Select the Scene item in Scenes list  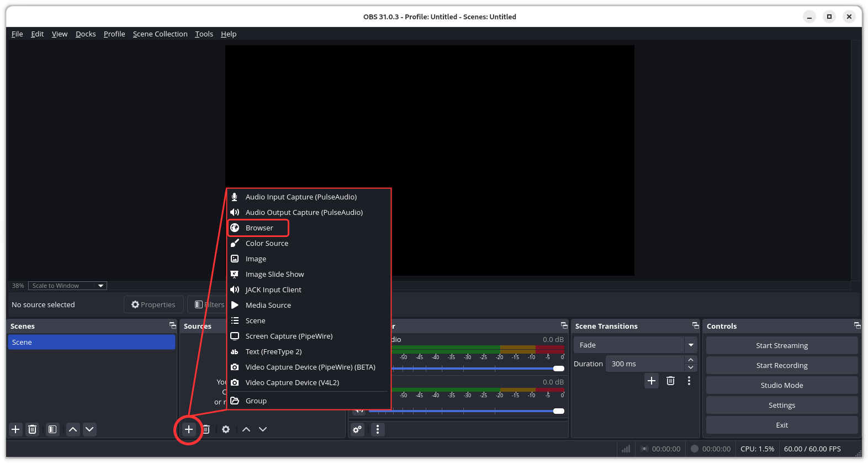pos(92,342)
